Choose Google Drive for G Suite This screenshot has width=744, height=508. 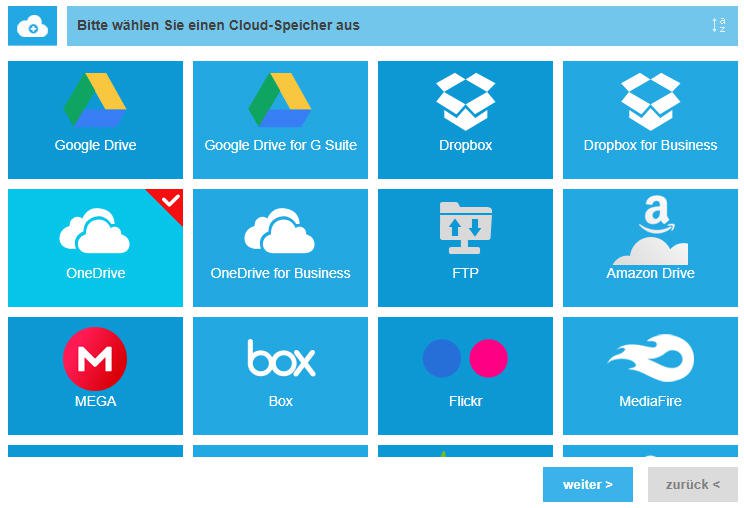click(x=280, y=120)
